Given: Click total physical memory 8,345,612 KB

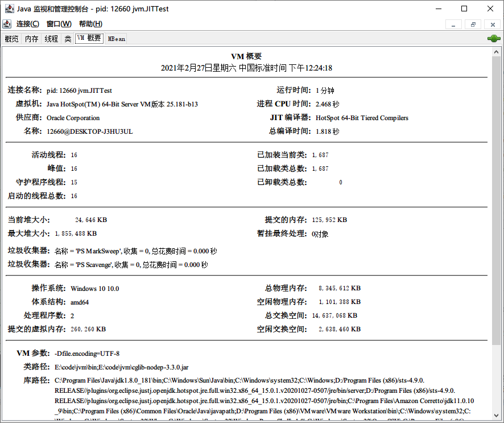Looking at the screenshot, I should coord(340,288).
